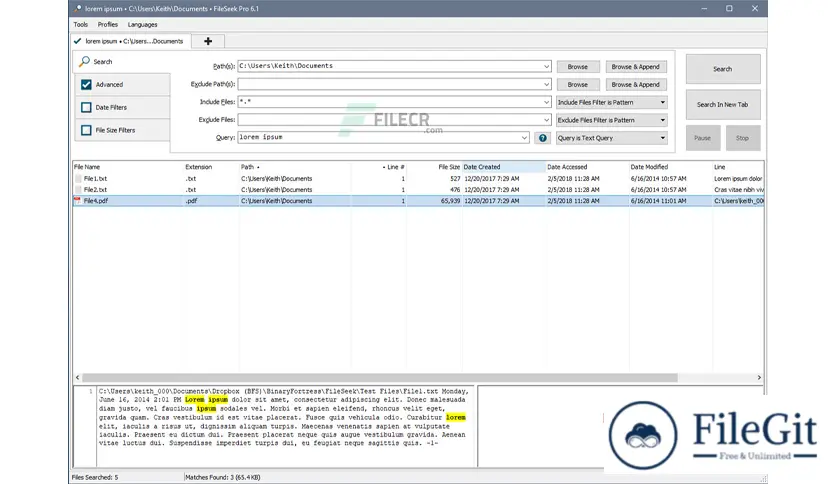
Task: Click the Pause button
Action: (x=703, y=138)
